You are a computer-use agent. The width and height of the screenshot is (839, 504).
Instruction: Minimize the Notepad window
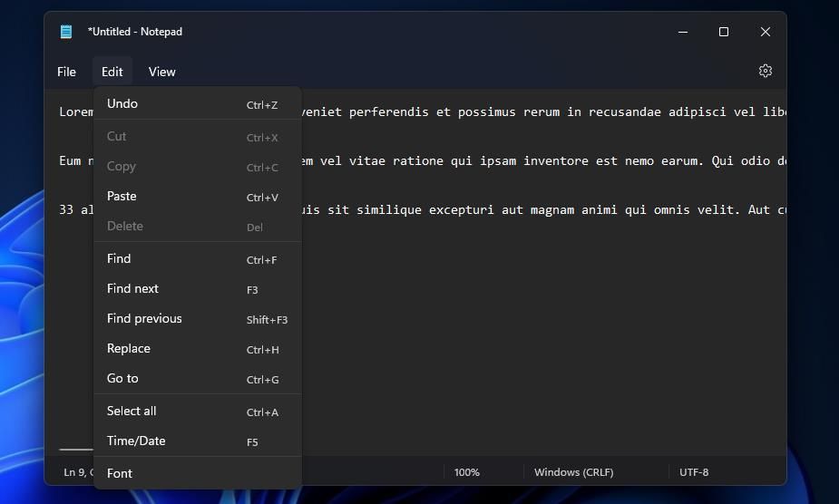(683, 32)
